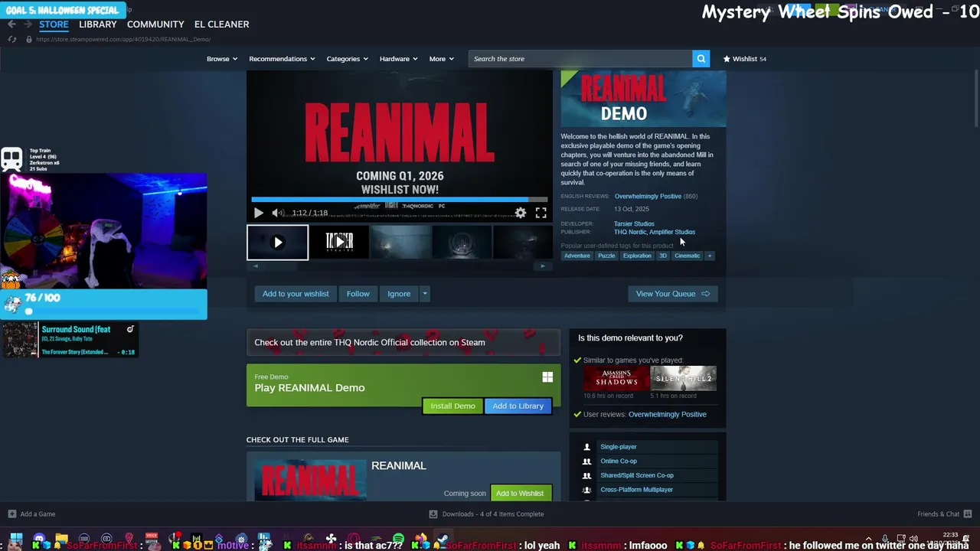
Task: Switch to the COMMUNITY tab
Action: [x=155, y=24]
